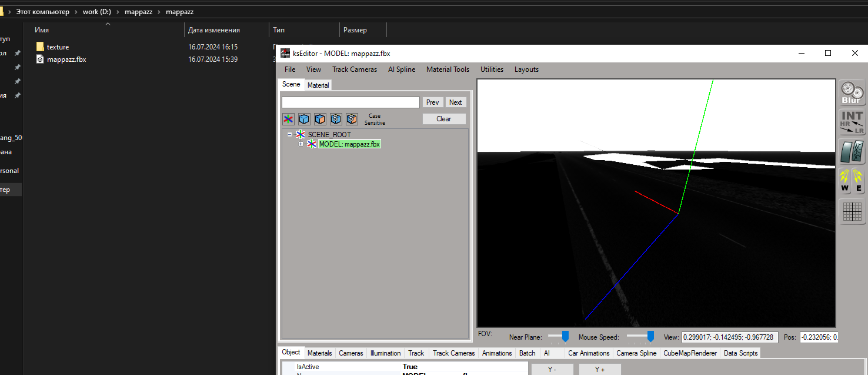Screen dimensions: 868x375
Task: Click the scene search input field
Action: [x=350, y=102]
